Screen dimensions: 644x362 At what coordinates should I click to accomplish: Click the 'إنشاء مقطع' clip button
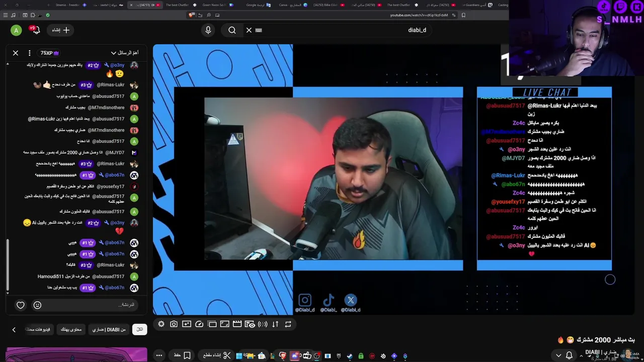217,355
